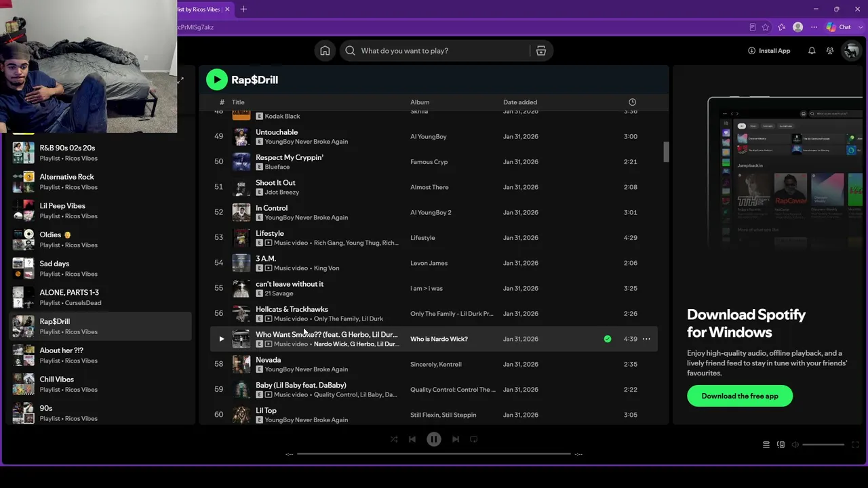Open 21 Savage artist link

279,293
